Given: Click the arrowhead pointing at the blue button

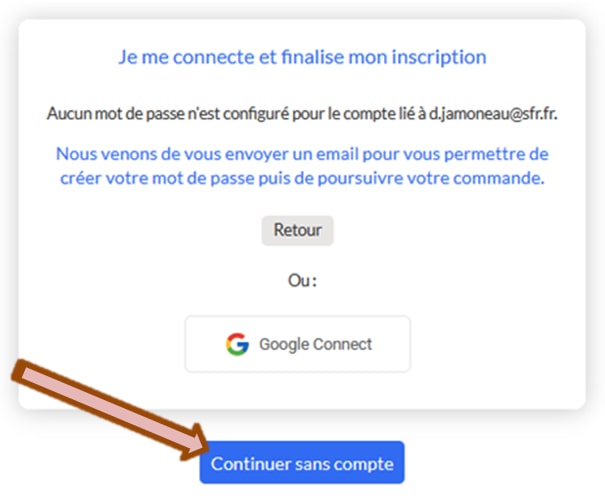Looking at the screenshot, I should [x=195, y=443].
